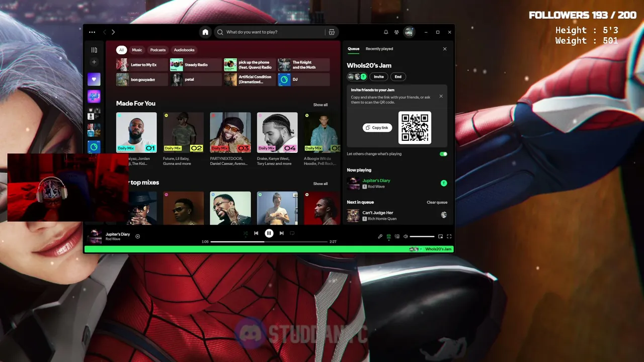The width and height of the screenshot is (644, 362).
Task: Open the Jam host avatar beside Jupiter's Diary
Action: coord(444,184)
